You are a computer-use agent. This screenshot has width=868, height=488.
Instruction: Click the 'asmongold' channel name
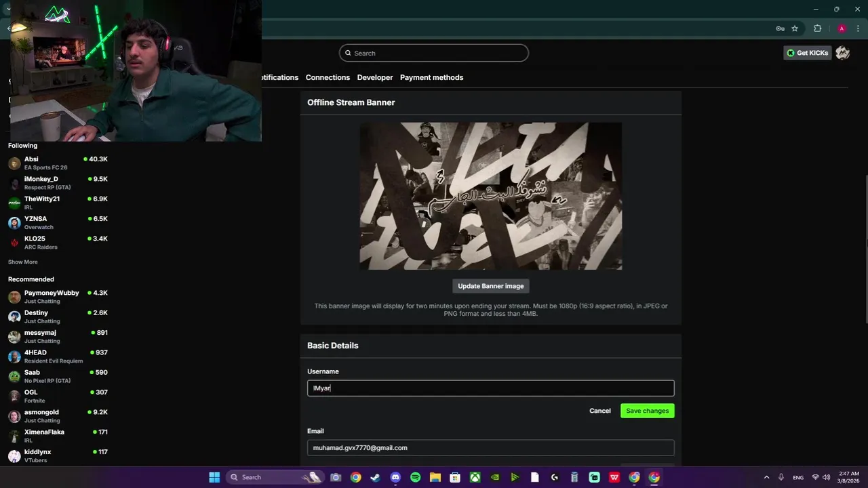pyautogui.click(x=41, y=412)
